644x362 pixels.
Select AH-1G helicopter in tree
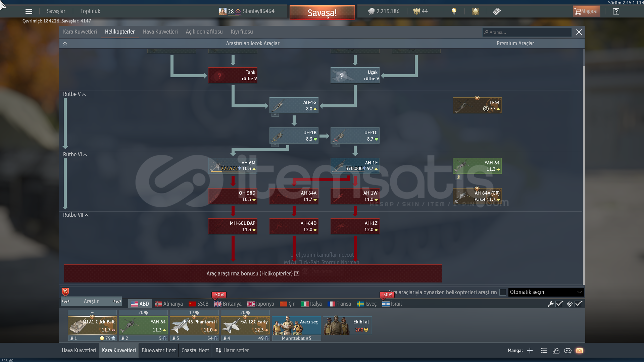tap(294, 106)
